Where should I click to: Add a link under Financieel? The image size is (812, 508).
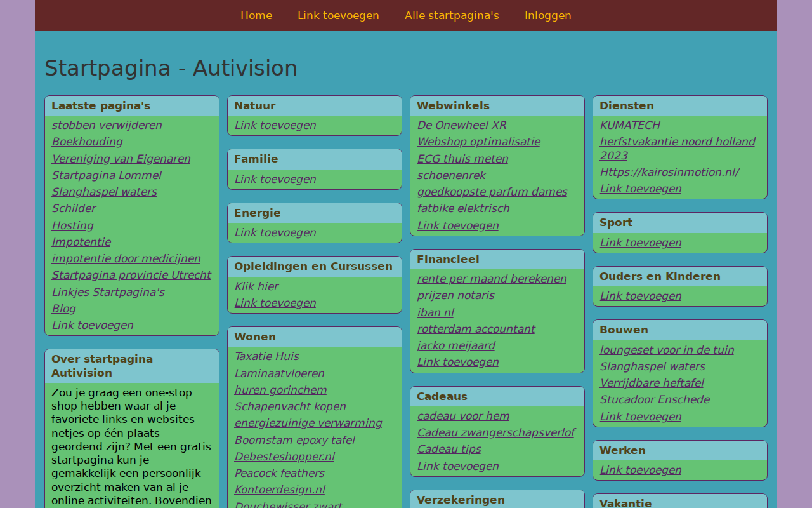coord(458,362)
